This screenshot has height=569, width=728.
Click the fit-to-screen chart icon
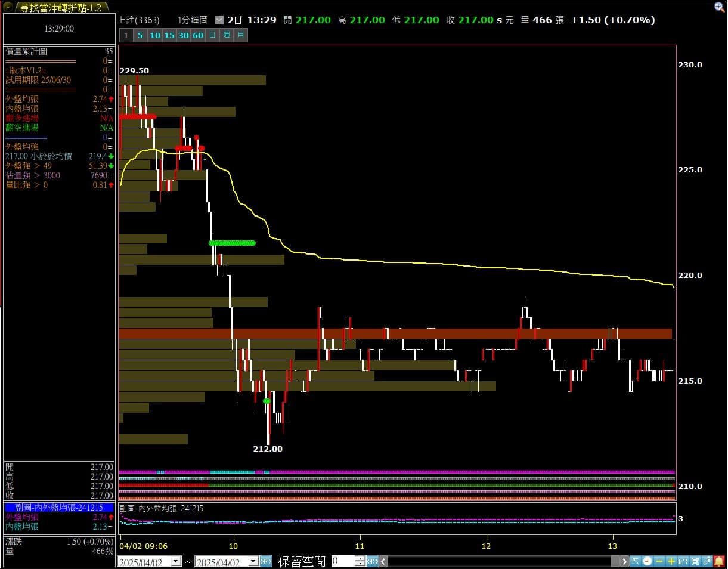tap(695, 561)
